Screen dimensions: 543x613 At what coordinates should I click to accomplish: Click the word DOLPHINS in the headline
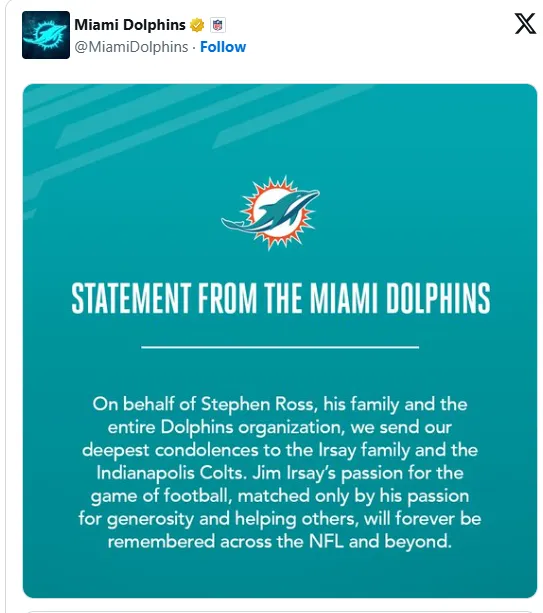[438, 298]
